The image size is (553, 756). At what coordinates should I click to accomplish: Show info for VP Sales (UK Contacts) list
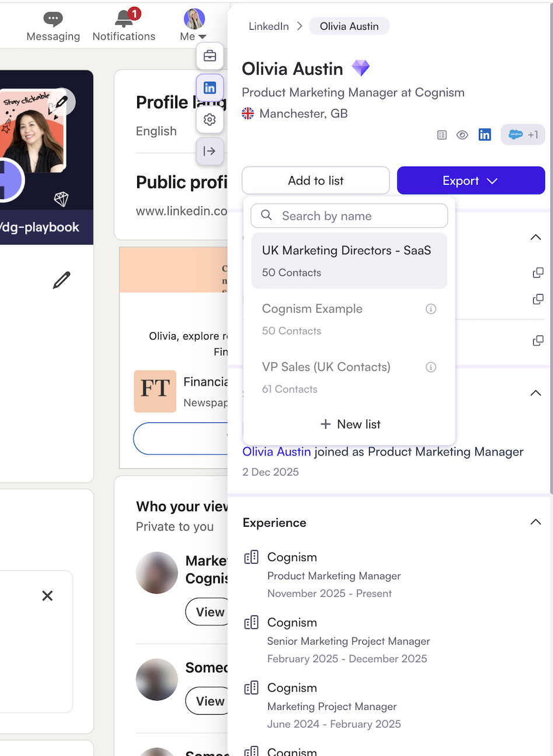point(431,367)
